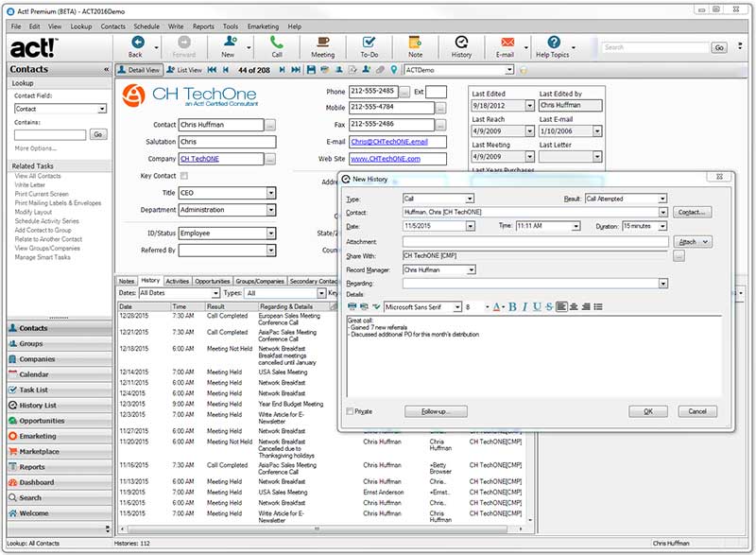Click the Chris@CHTechONE.email link
Screen dimensions: 756x555
click(x=389, y=142)
